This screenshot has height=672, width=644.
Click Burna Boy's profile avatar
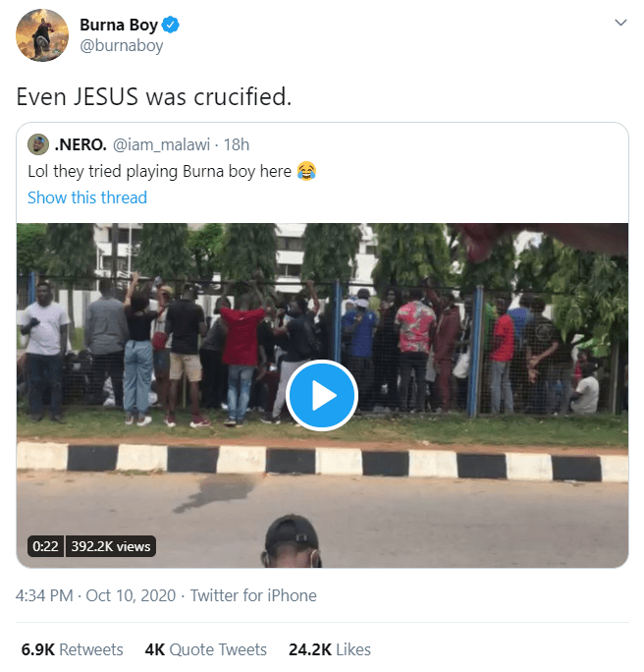[x=42, y=35]
